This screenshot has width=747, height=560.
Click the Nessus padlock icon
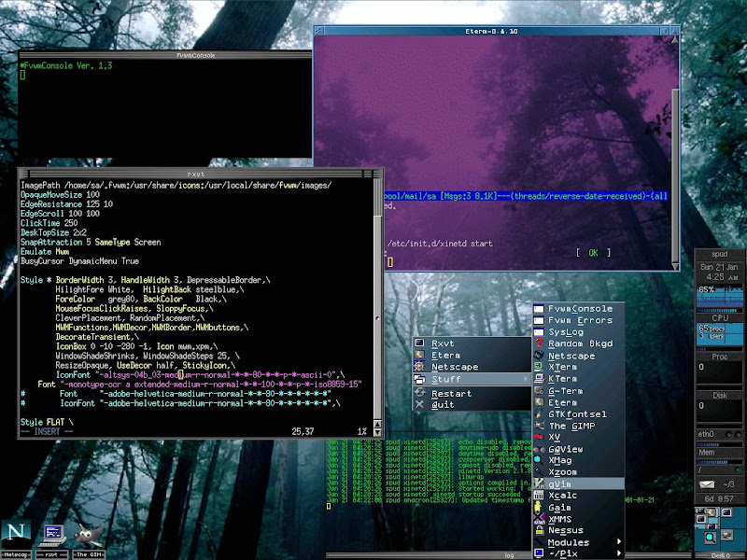pos(539,530)
